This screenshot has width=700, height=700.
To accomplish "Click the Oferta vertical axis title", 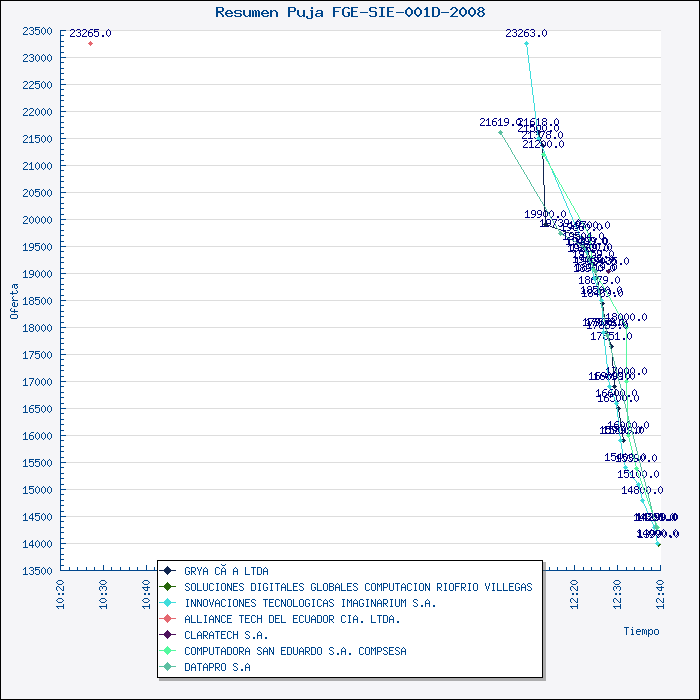I will pyautogui.click(x=14, y=300).
